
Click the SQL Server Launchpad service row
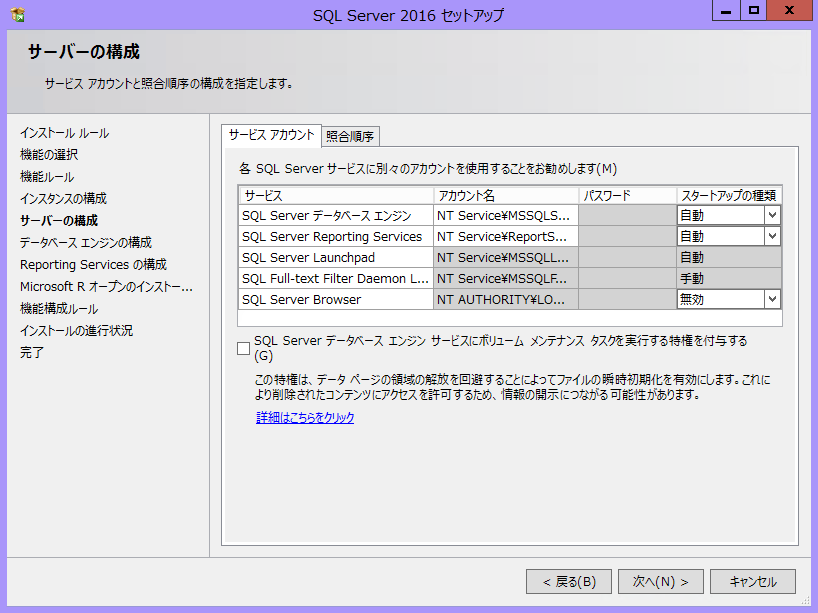pyautogui.click(x=335, y=258)
